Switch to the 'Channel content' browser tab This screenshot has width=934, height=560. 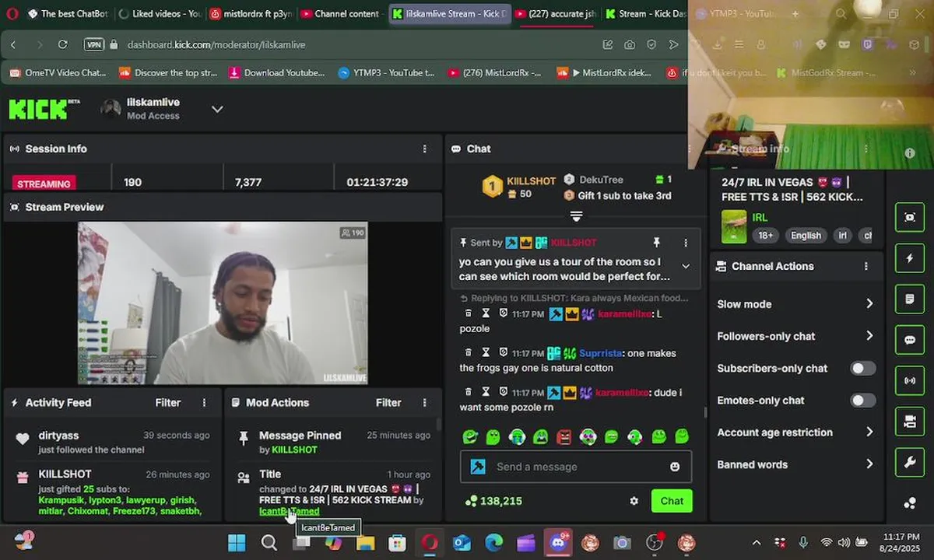coord(340,13)
